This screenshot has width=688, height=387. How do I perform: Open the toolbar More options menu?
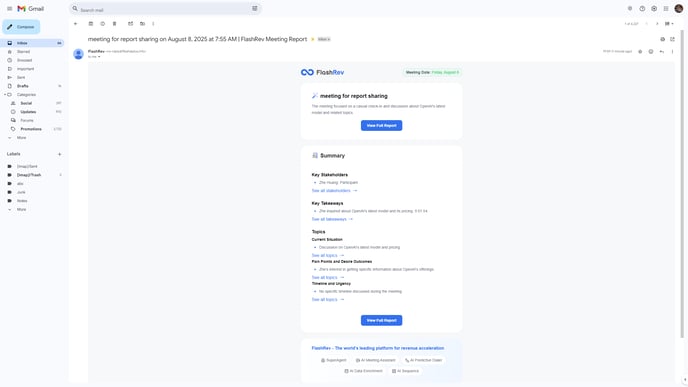coord(153,24)
